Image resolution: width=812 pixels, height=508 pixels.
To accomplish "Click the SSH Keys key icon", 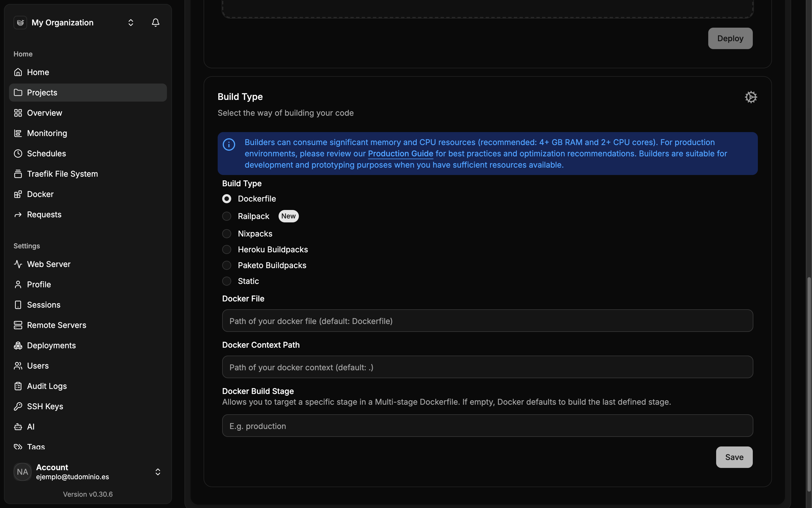I will pos(18,406).
